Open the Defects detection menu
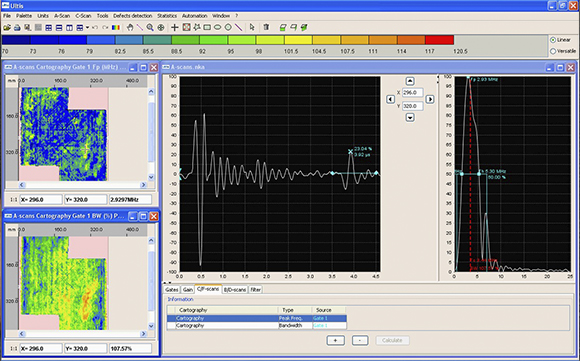580x361 pixels. tap(132, 16)
